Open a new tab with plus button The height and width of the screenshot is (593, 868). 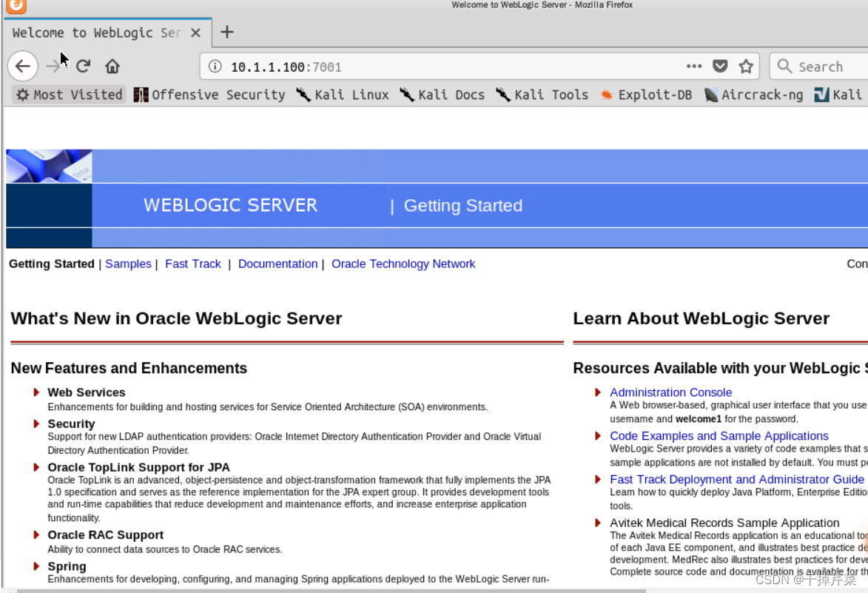227,32
